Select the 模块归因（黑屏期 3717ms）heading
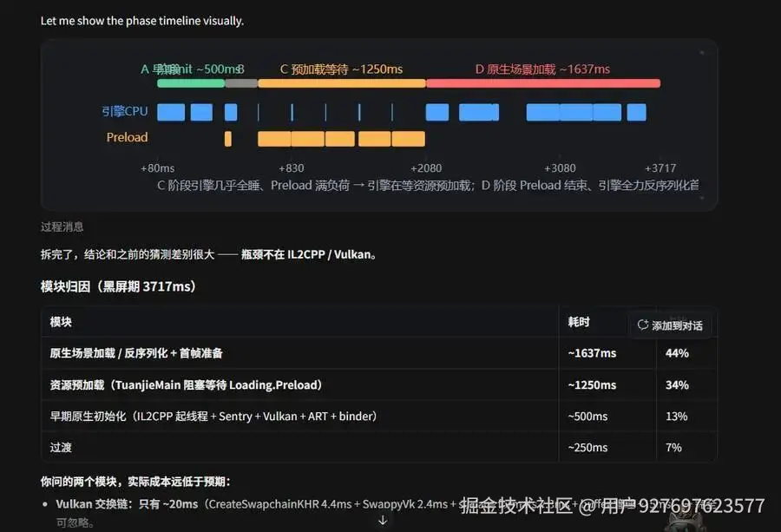The image size is (781, 532). (119, 286)
